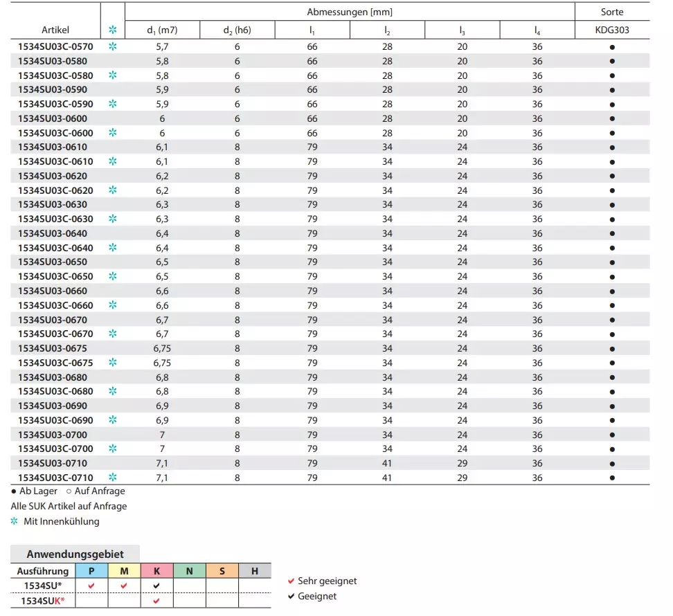Click the snowflake beside article 1534SU03C-0570
Viewport: 673px width, 616px height.
(x=113, y=46)
